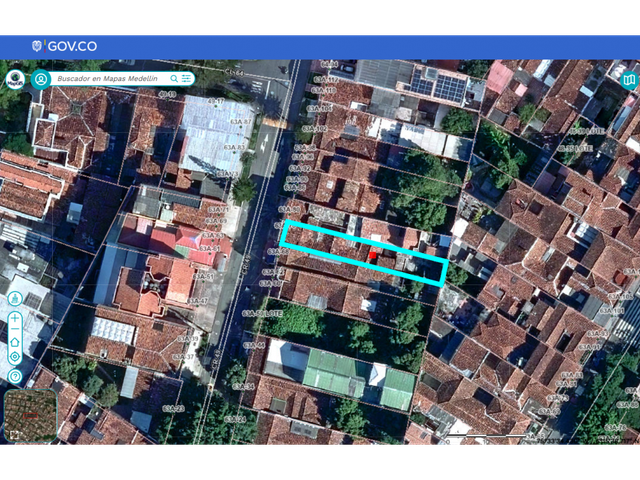Image resolution: width=640 pixels, height=480 pixels.
Task: Select the 63A-39 address label
Action: pos(187,339)
